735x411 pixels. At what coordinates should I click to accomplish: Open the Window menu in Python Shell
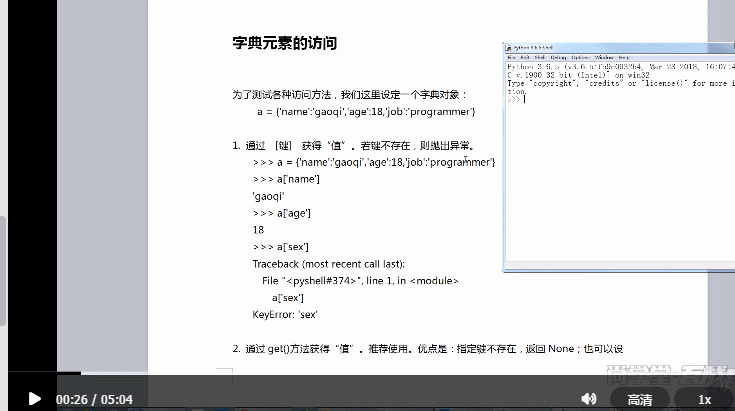[x=604, y=57]
